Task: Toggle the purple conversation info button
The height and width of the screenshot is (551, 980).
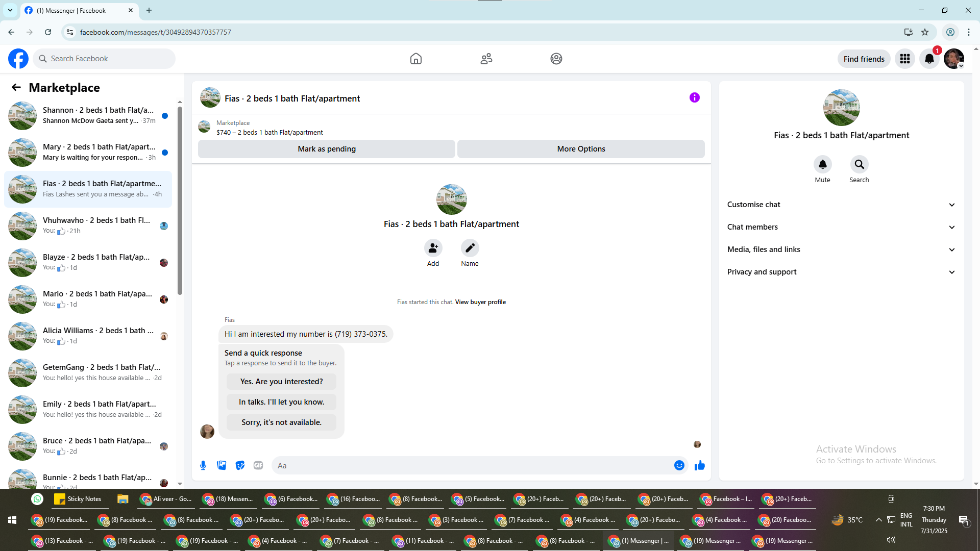Action: pos(694,97)
